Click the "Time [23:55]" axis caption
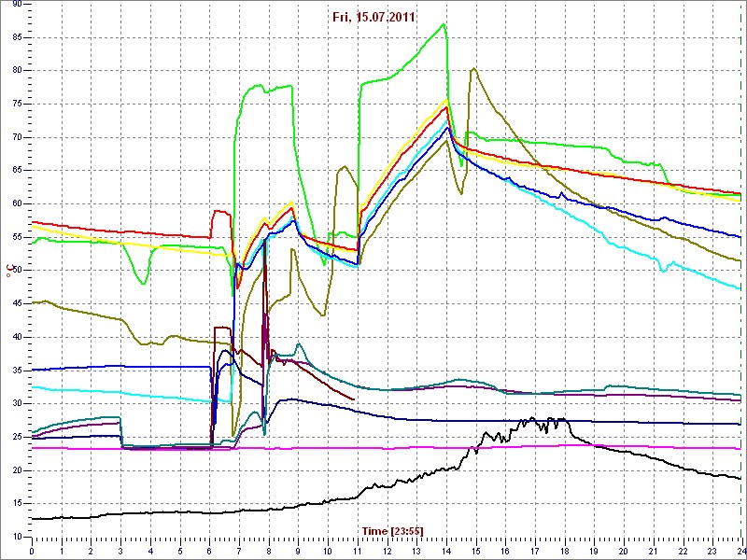The image size is (747, 560). click(x=393, y=530)
